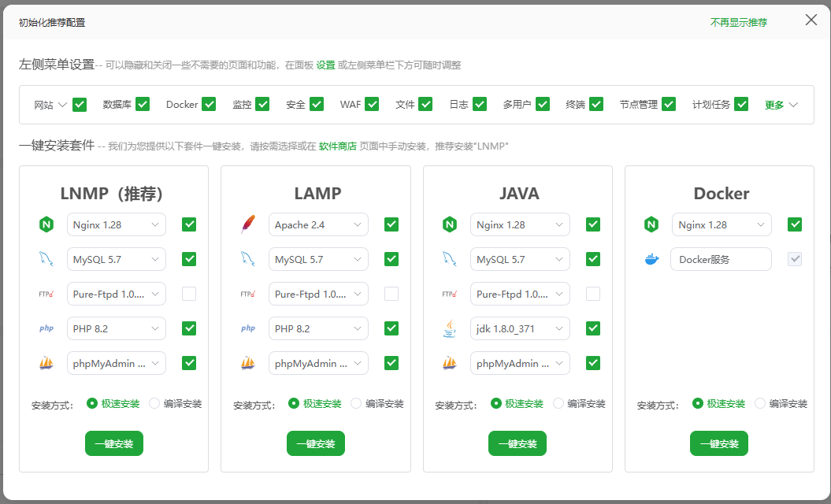Click the Nginx icon in Docker card

pyautogui.click(x=651, y=224)
